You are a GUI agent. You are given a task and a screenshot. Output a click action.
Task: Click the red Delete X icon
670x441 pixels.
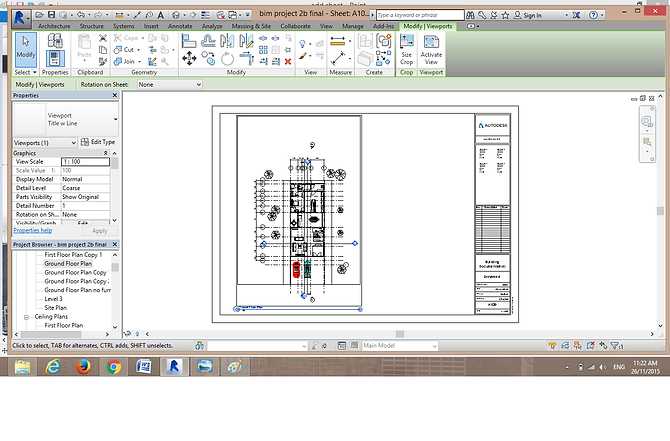pyautogui.click(x=288, y=62)
